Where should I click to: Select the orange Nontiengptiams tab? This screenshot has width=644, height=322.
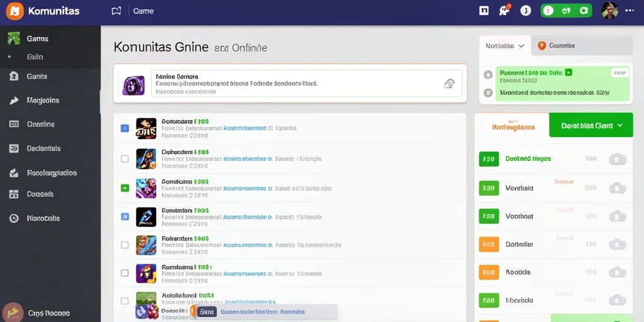(513, 126)
